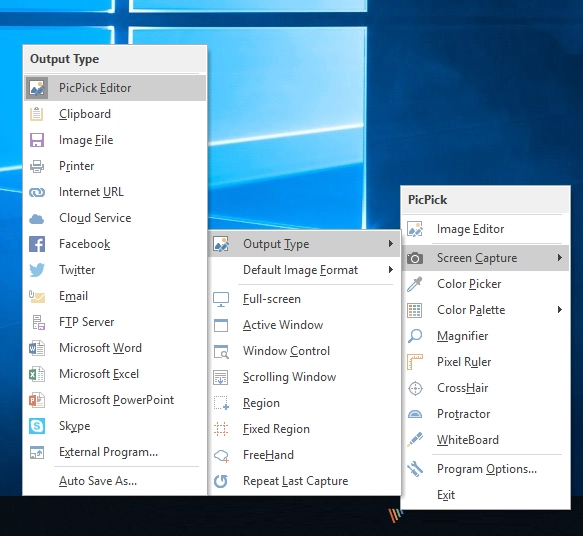Click the Skype icon in output list
Image resolution: width=583 pixels, height=536 pixels.
point(37,426)
